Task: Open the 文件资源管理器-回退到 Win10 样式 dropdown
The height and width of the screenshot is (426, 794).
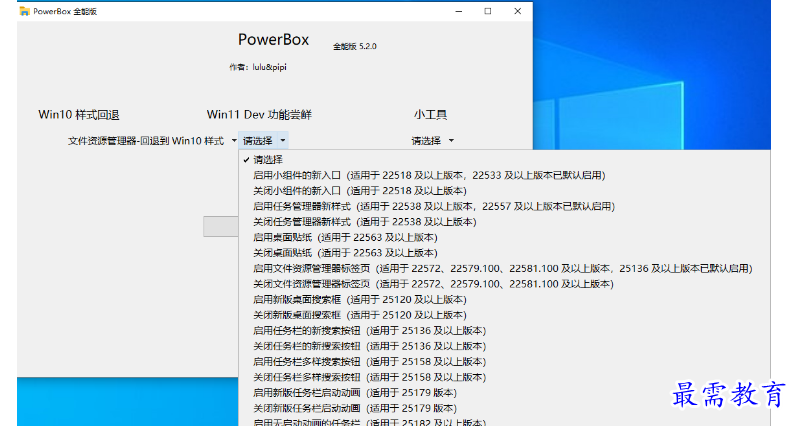Action: click(x=152, y=140)
